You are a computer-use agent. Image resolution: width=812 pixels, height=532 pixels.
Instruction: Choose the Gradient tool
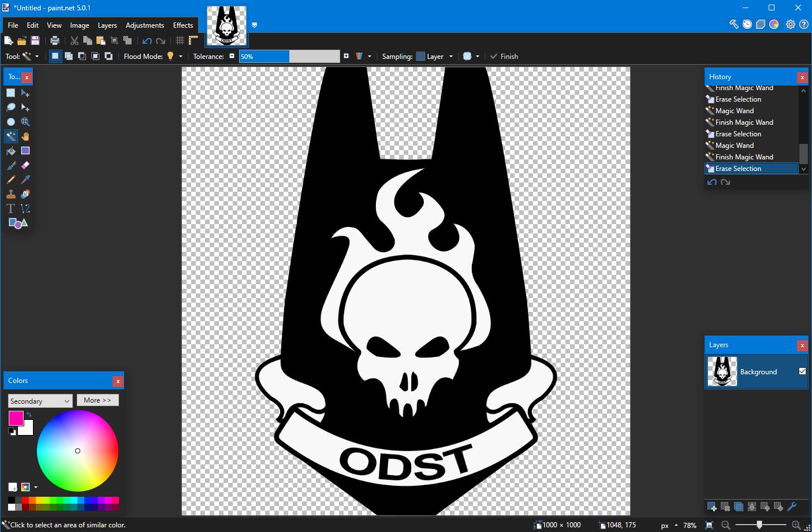[25, 151]
